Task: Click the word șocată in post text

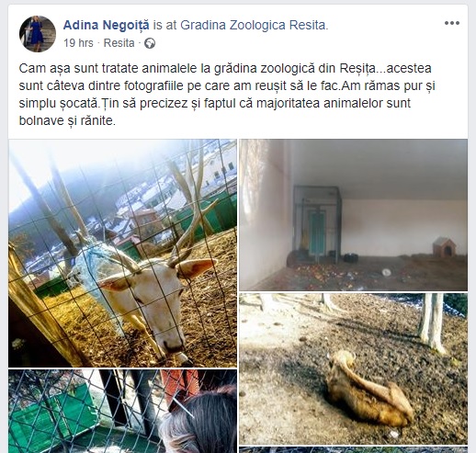Action: click(78, 104)
